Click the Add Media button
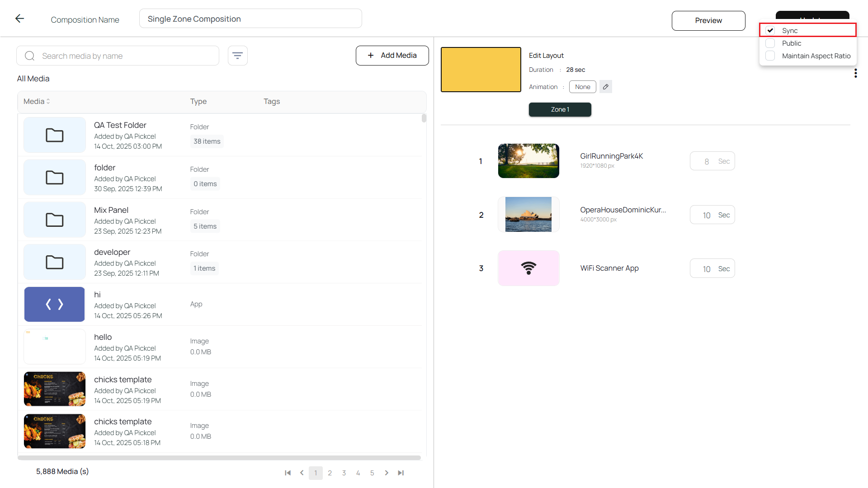Viewport: 868px width, 488px height. pos(392,55)
